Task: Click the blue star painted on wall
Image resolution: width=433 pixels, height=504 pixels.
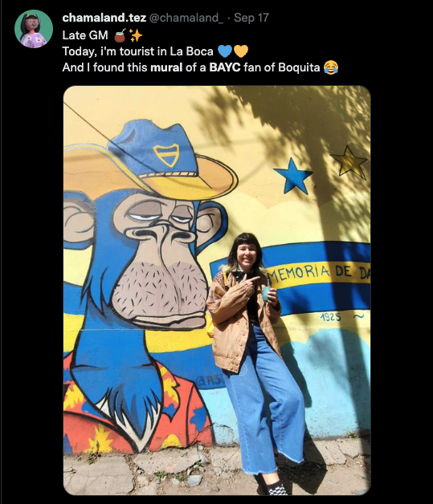Action: tap(293, 176)
